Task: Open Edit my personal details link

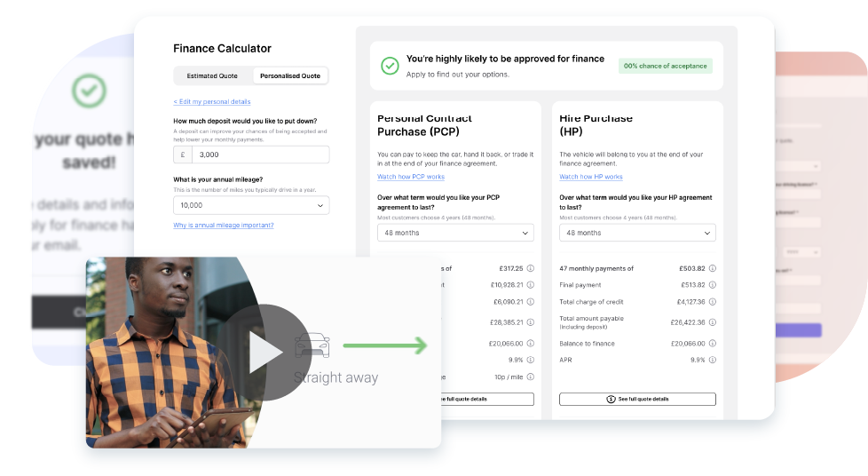Action: [x=212, y=102]
